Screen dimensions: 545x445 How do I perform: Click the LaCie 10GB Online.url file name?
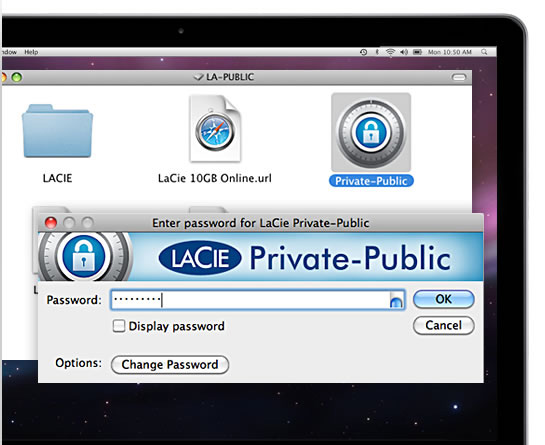[x=214, y=178]
